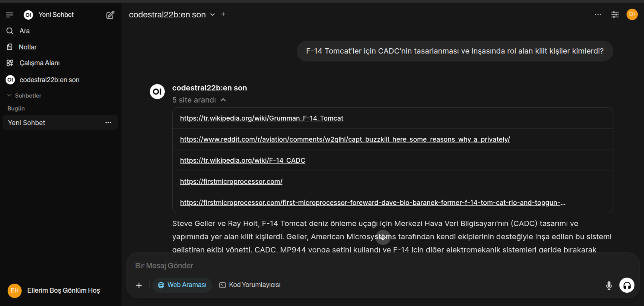Open the Notlar notes icon

(10, 47)
